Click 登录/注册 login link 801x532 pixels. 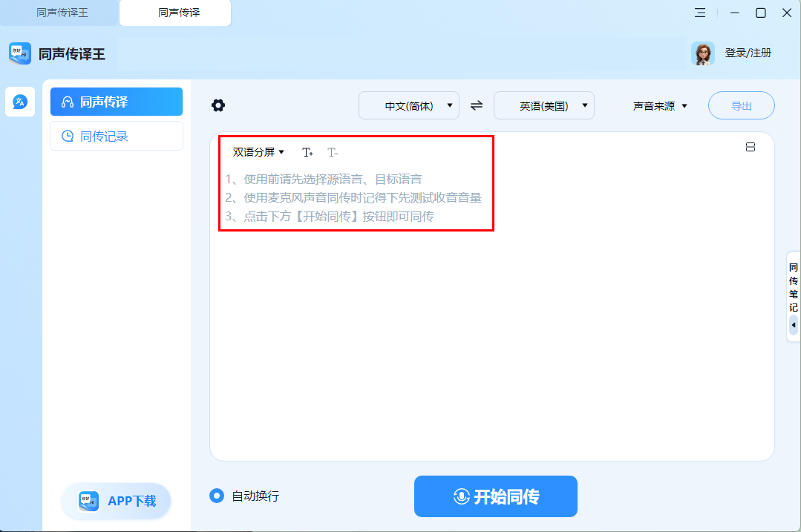click(748, 53)
